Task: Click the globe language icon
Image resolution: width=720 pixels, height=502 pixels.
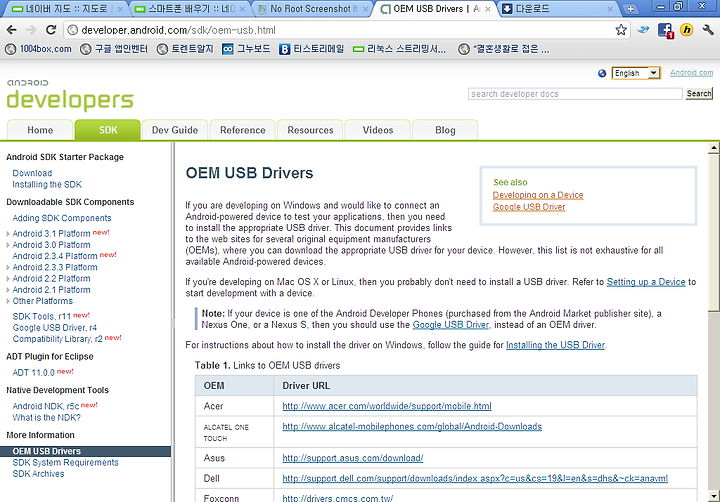Action: (x=602, y=73)
